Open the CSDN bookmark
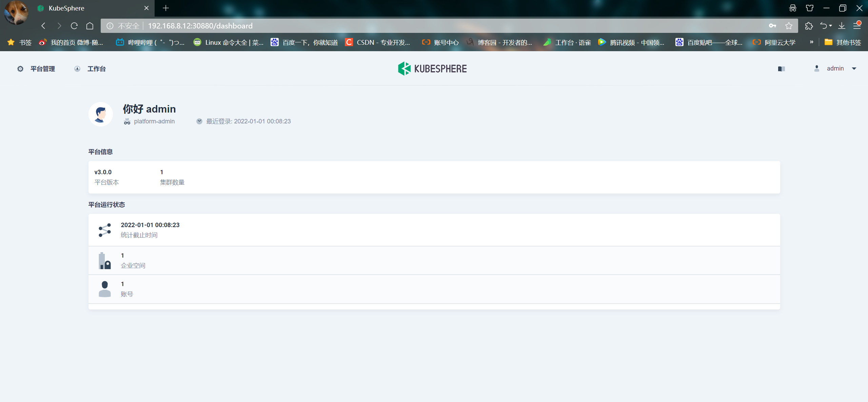 point(378,42)
